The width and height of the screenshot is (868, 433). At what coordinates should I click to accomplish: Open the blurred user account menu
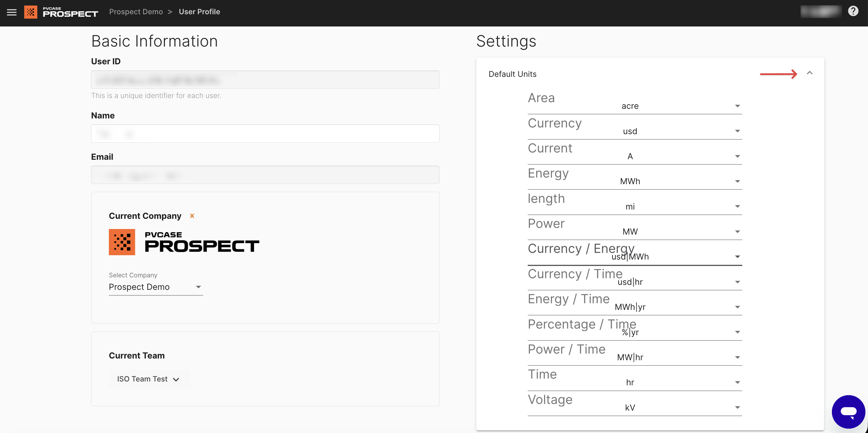(x=821, y=11)
